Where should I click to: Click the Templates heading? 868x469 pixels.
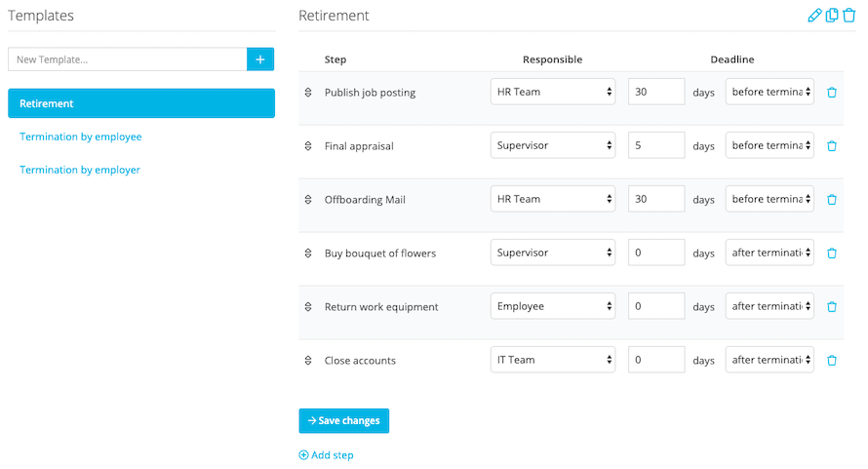coord(41,16)
